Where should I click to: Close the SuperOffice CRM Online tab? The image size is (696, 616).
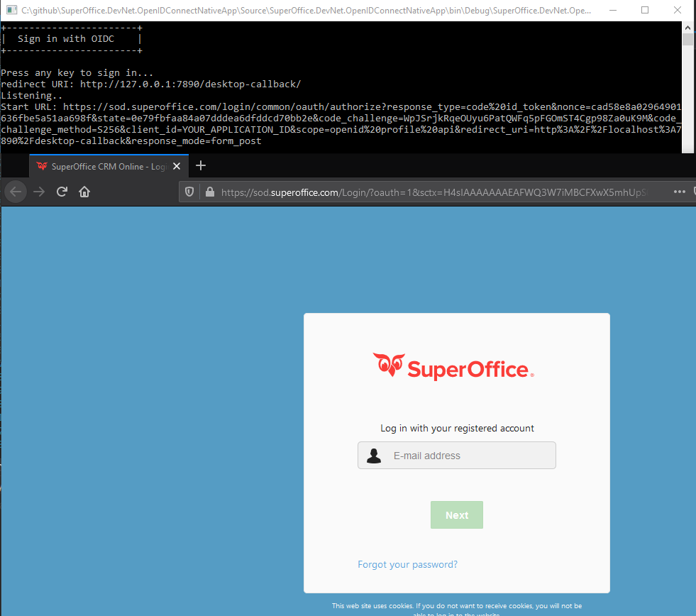177,166
